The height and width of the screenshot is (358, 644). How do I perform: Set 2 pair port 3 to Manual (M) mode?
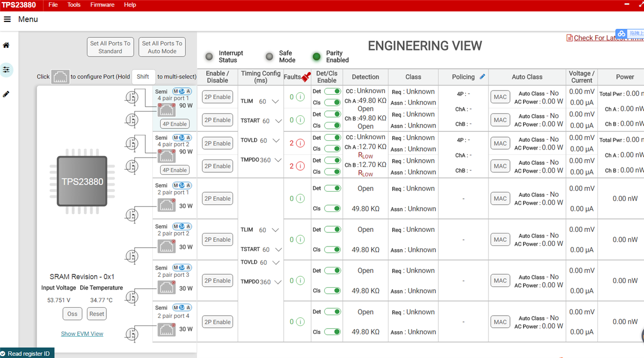(x=175, y=267)
